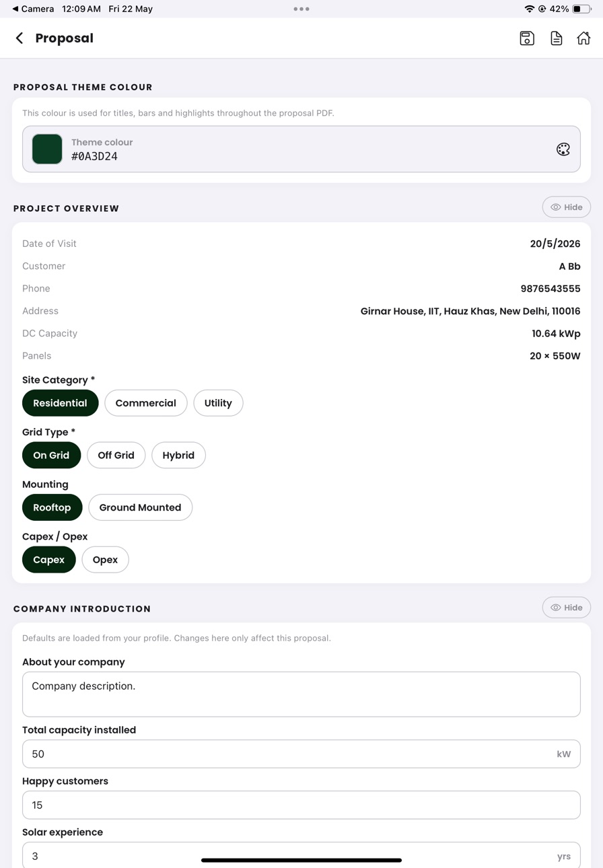
Task: Return to Camera app via status bar
Action: coord(33,9)
